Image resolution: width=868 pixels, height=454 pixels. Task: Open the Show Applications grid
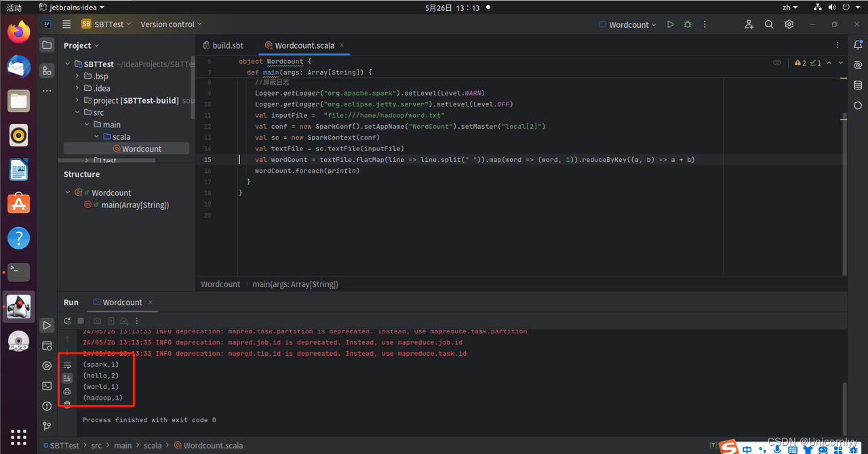point(19,437)
